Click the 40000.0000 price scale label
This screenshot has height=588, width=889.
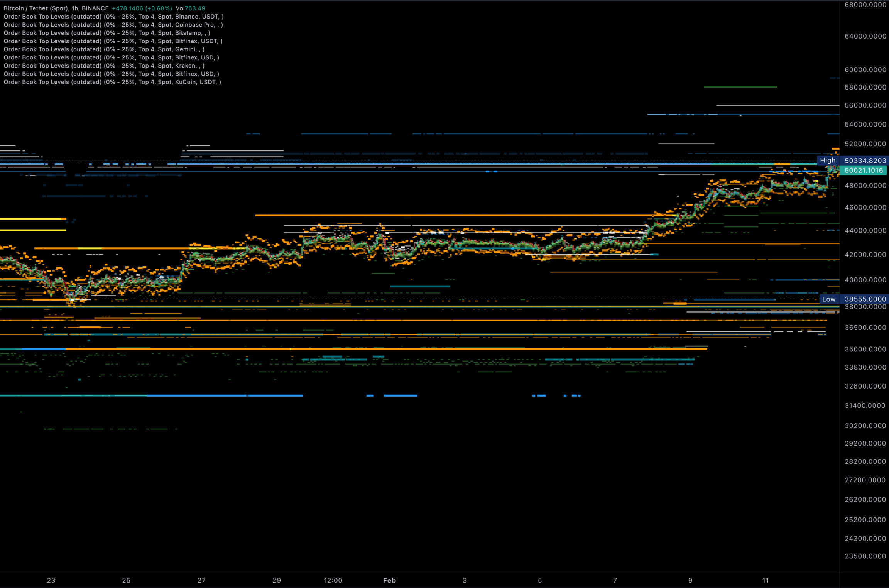[865, 280]
